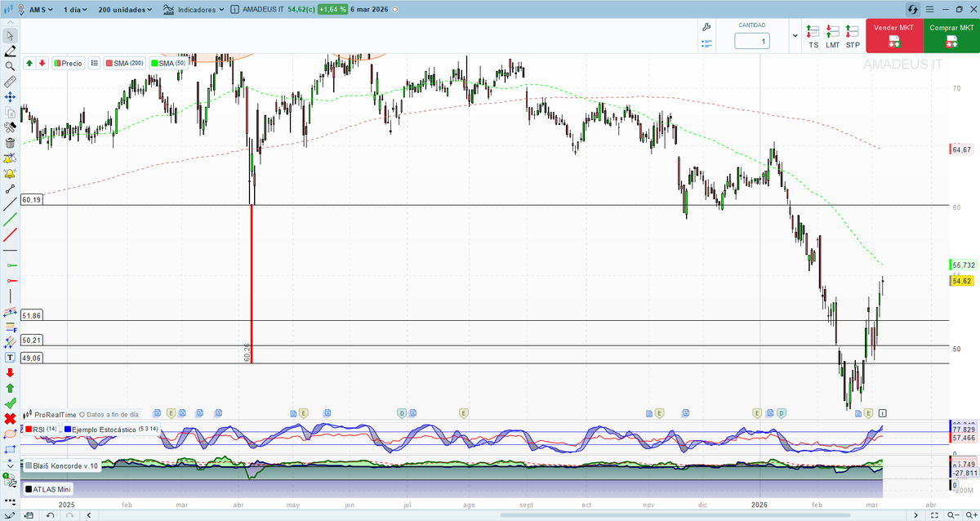Click the green up arrow chart button
This screenshot has width=980, height=521.
click(x=29, y=63)
